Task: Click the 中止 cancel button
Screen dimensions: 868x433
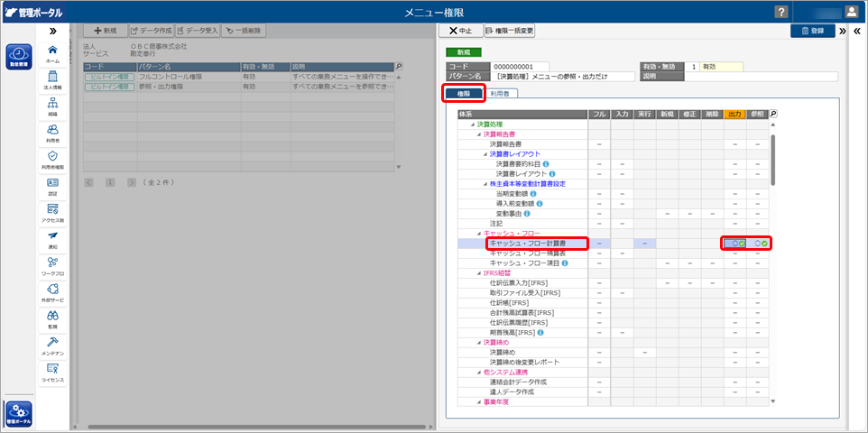Action: (461, 31)
